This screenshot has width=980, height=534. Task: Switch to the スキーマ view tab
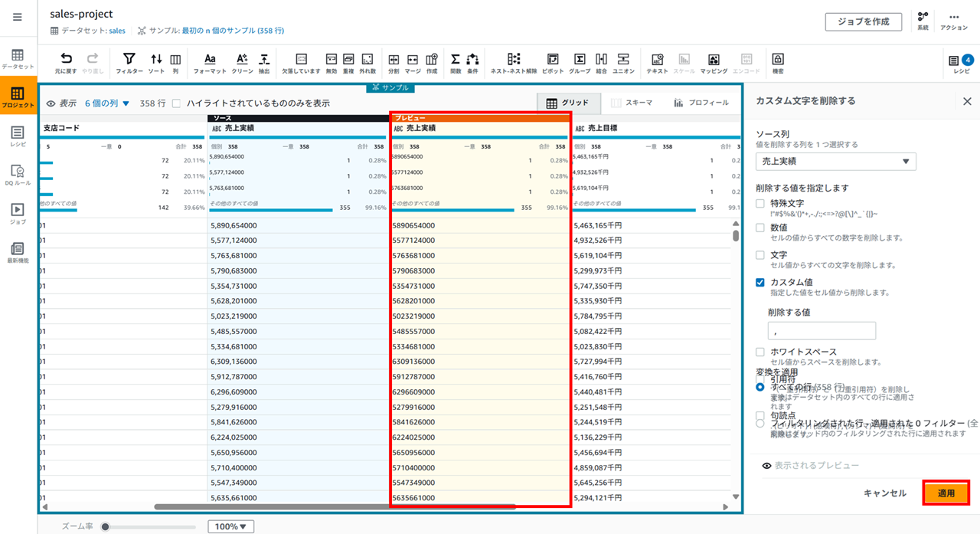(632, 103)
